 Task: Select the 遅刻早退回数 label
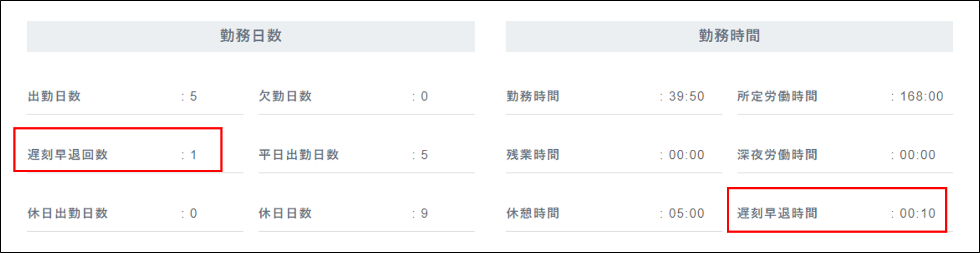(68, 155)
